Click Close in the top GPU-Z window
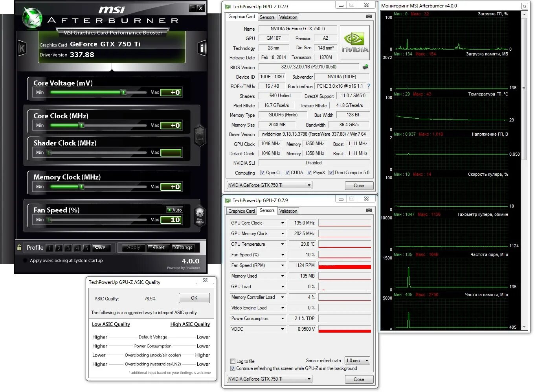536x392 pixels. (x=359, y=186)
